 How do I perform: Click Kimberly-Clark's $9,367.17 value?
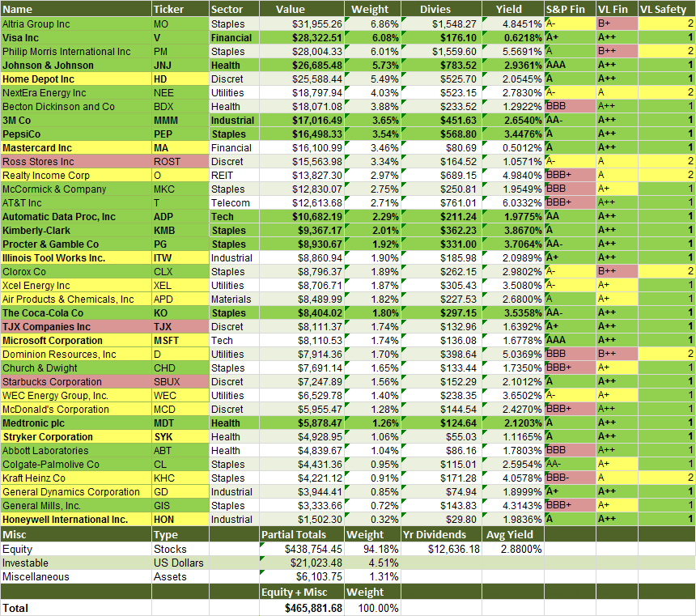coord(302,231)
